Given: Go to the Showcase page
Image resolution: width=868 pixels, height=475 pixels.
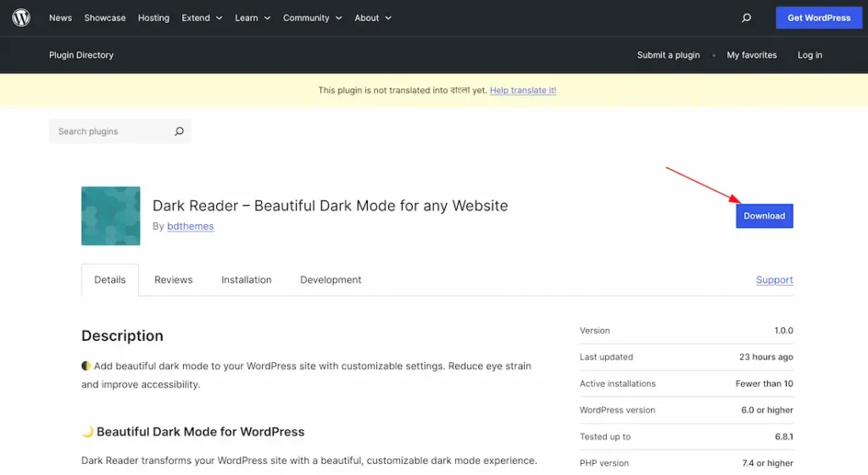Looking at the screenshot, I should (105, 18).
